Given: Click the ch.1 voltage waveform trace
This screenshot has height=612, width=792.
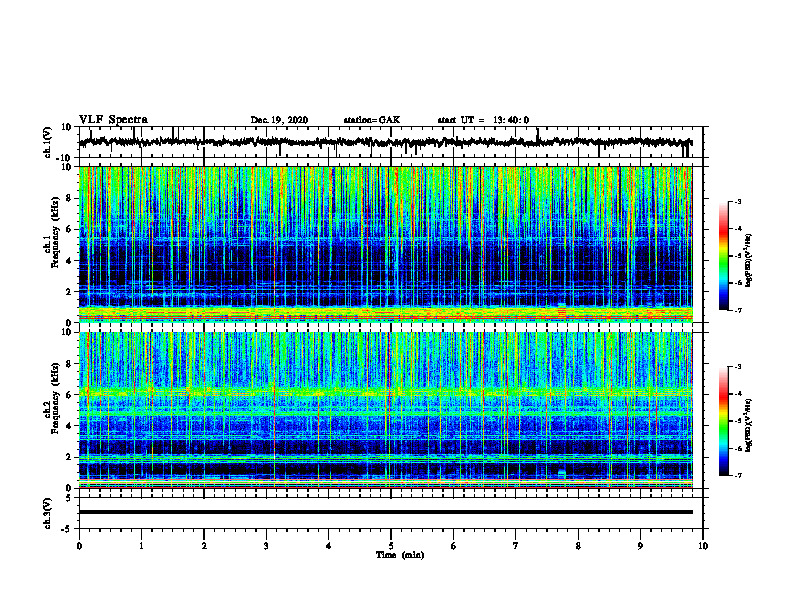Looking at the screenshot, I should [x=385, y=142].
